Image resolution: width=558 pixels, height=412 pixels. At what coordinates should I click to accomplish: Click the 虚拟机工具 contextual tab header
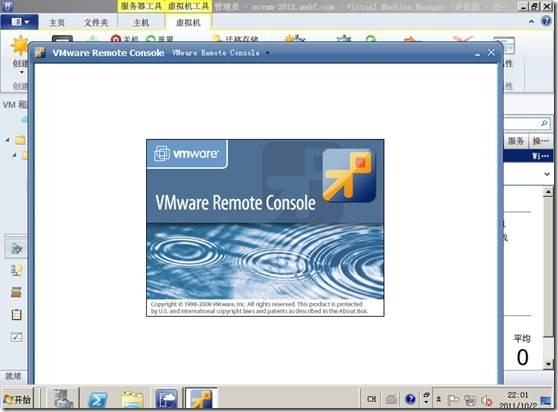pos(188,6)
